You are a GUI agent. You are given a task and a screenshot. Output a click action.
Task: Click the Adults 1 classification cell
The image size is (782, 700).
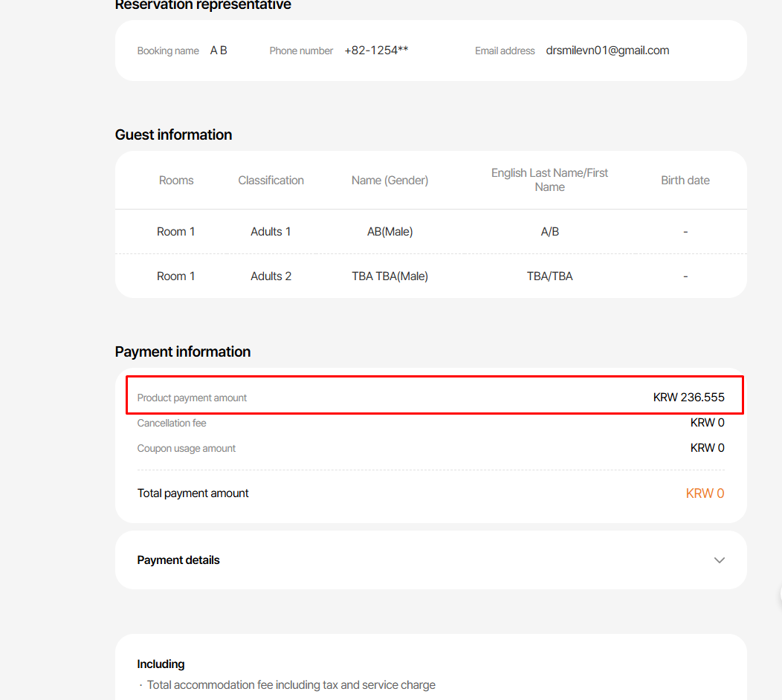[271, 232]
